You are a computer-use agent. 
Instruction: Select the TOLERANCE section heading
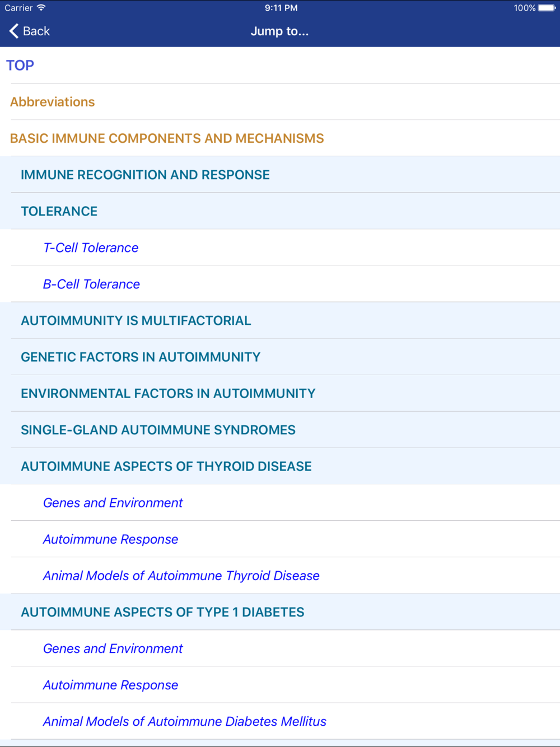280,211
